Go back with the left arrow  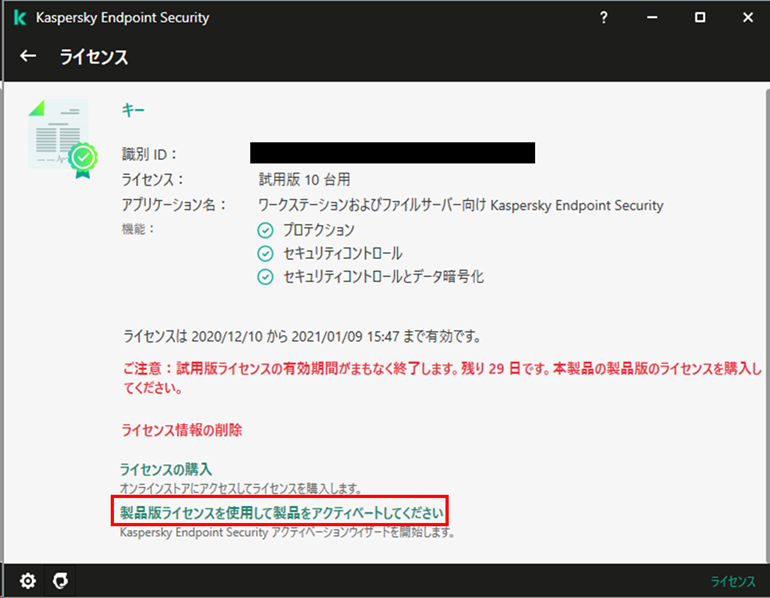click(28, 56)
